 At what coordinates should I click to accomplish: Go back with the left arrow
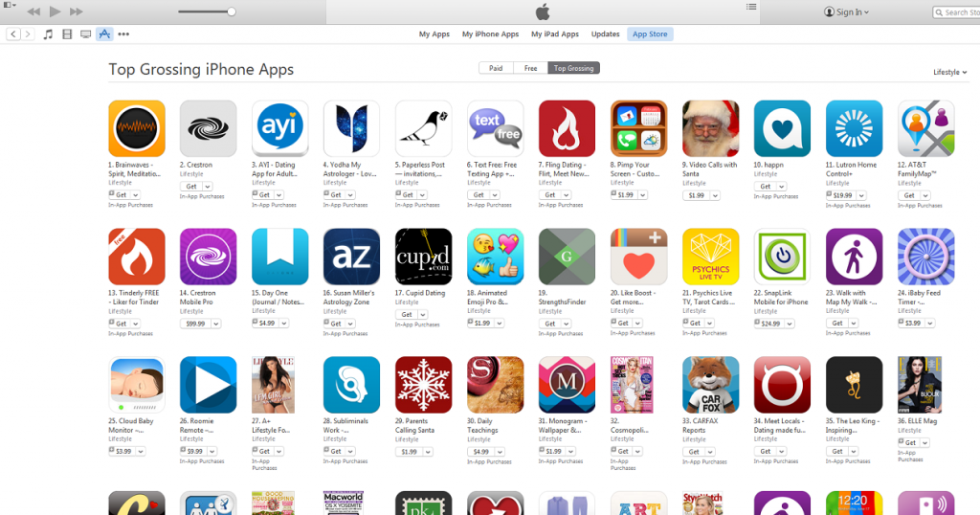(13, 34)
